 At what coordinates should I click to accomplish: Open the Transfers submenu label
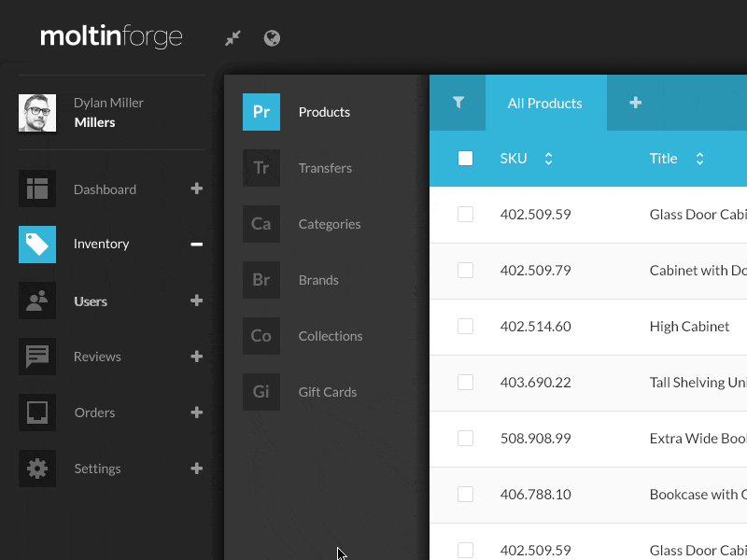[x=325, y=168]
